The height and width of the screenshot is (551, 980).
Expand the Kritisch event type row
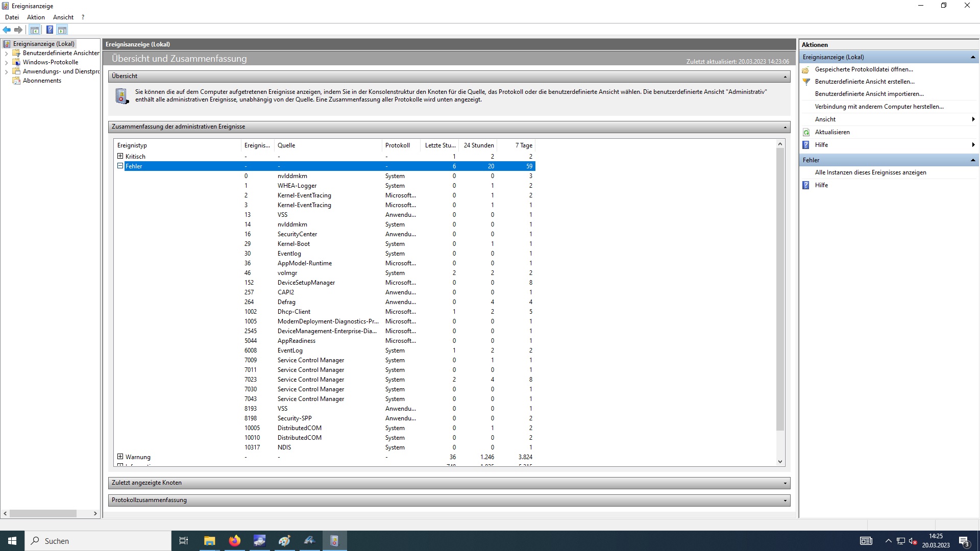coord(120,156)
